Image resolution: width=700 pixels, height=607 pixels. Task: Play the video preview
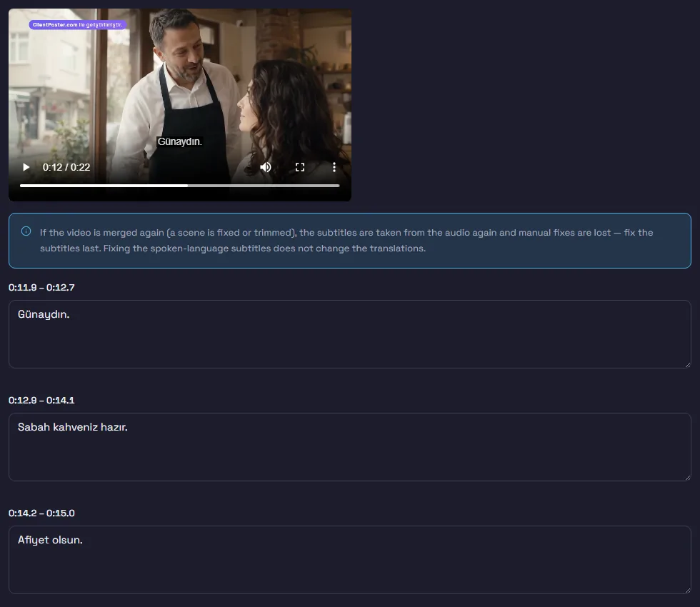(26, 167)
